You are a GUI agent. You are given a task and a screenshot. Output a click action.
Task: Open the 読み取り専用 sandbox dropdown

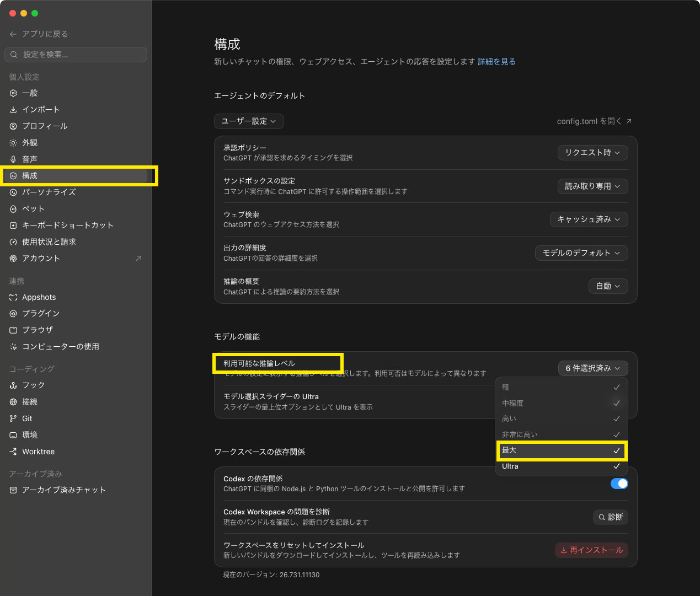pos(592,186)
